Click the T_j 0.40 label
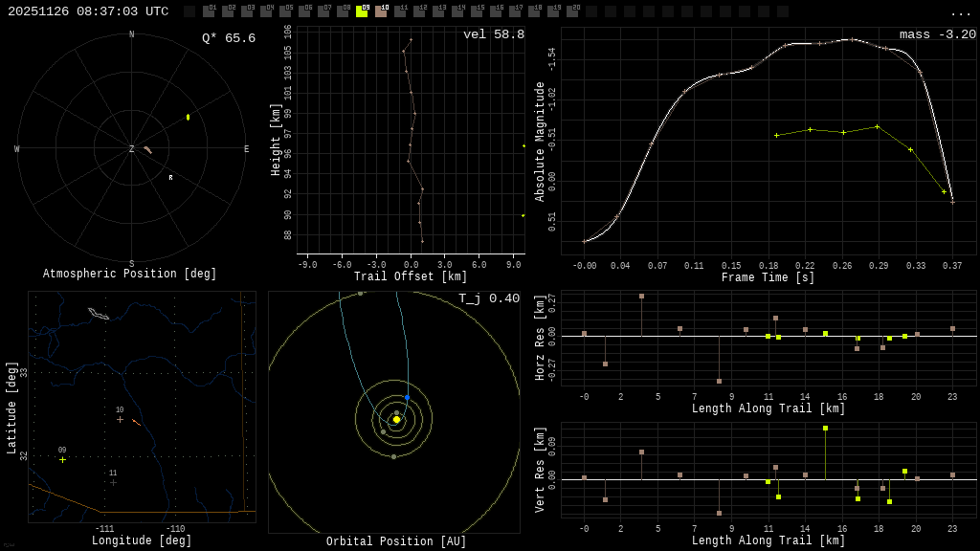980x551 pixels. click(x=488, y=298)
